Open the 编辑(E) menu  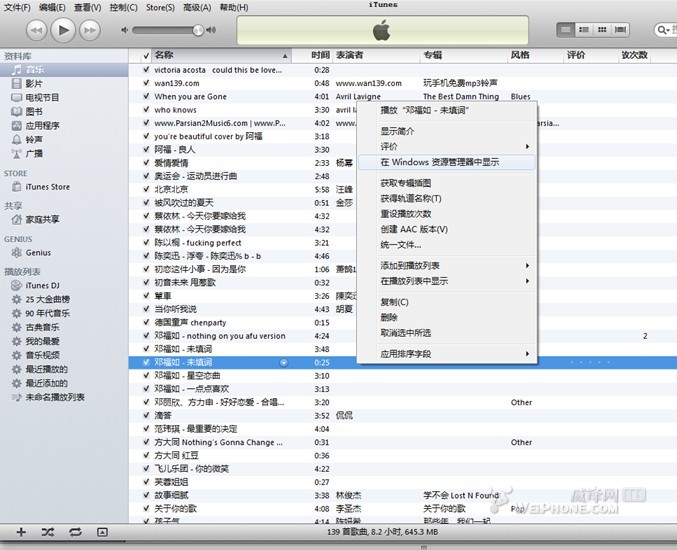click(x=52, y=7)
